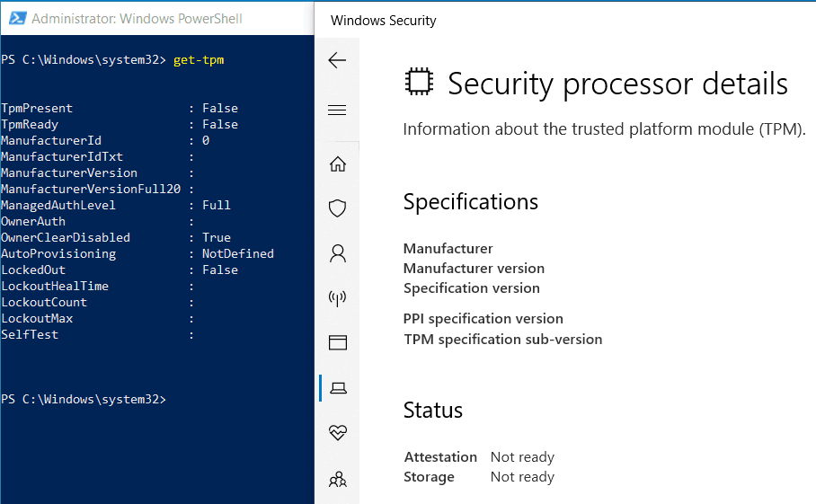Click the TpmReady row in PowerShell
Screen dimensions: 816x504
[x=120, y=124]
